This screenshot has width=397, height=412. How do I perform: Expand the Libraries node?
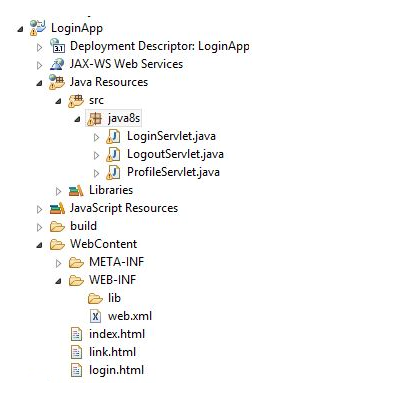(58, 191)
